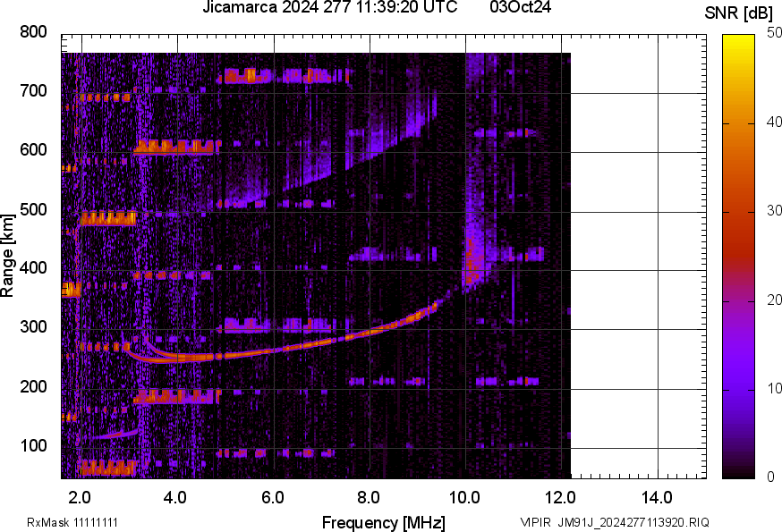The image size is (782, 532).
Task: Click the colorbar value '30'
Action: click(775, 210)
